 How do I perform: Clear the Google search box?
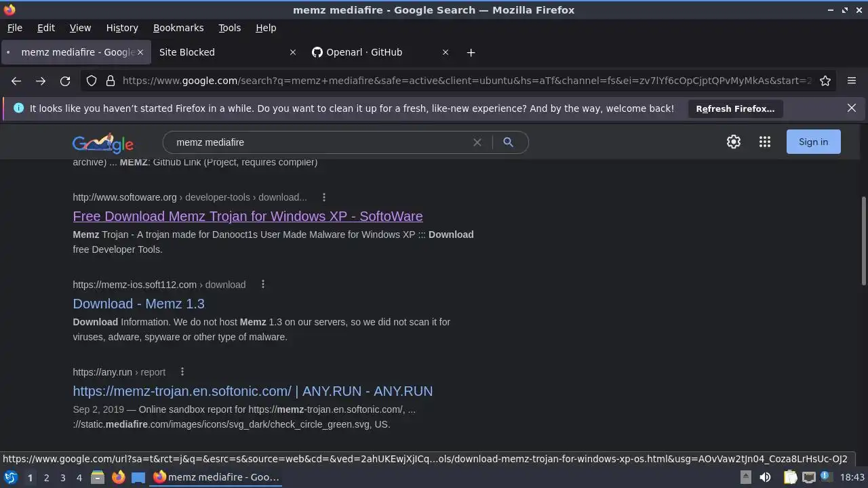[477, 142]
